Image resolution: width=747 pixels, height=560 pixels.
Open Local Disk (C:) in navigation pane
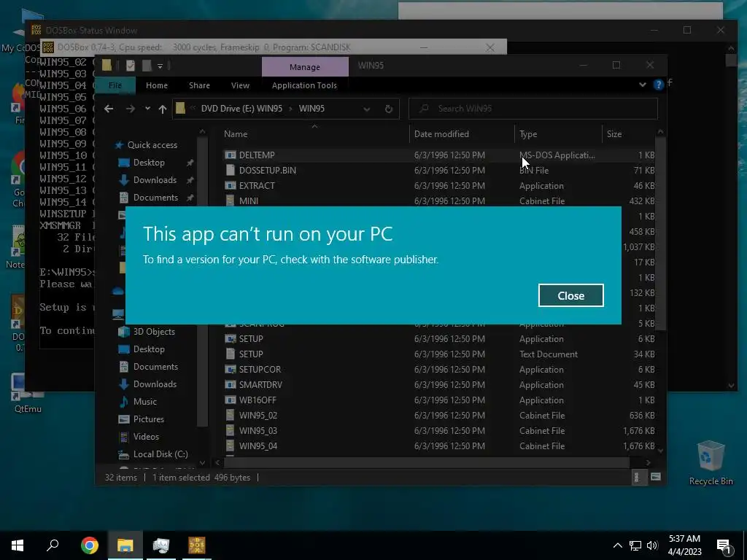[x=153, y=454]
